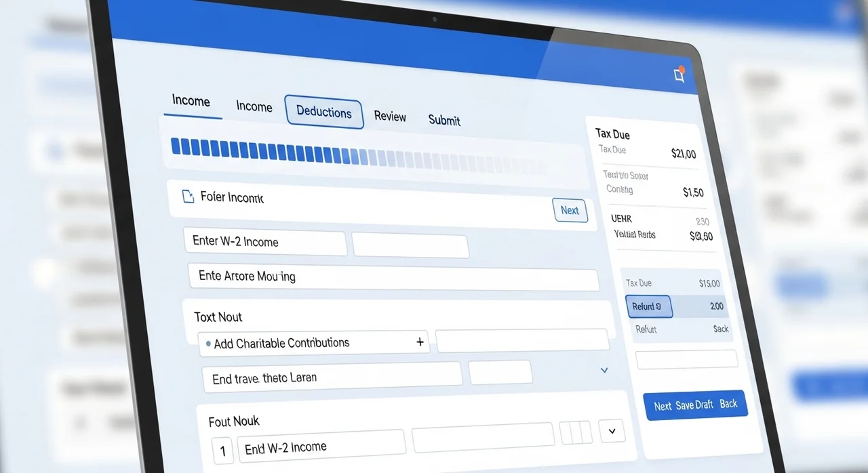Expand the chevron right of End trave row
Viewport: 868px width, 473px height.
click(x=604, y=370)
